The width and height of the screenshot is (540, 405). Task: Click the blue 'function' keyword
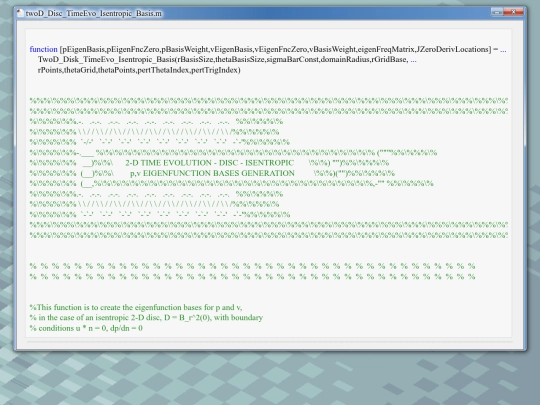point(43,49)
